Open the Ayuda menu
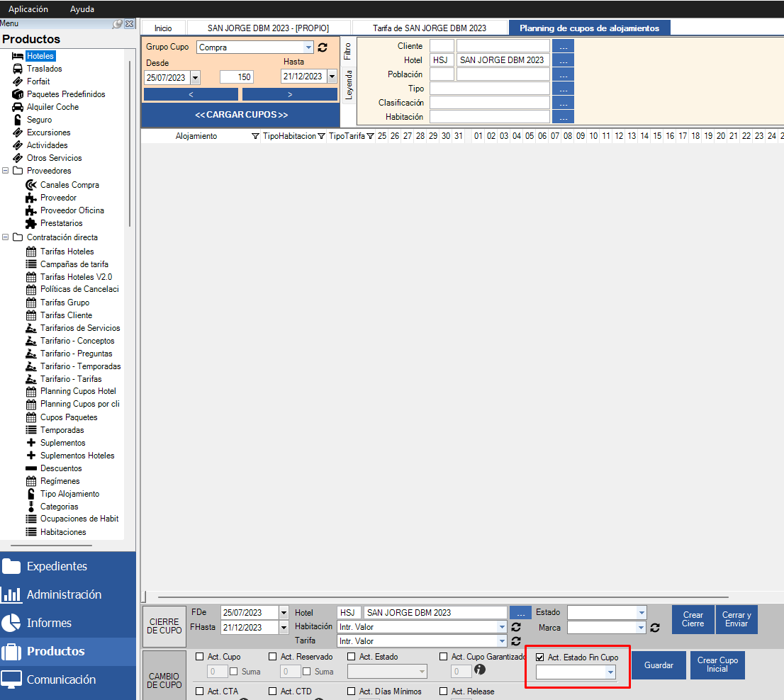Viewport: 784px width, 700px height. coord(82,9)
